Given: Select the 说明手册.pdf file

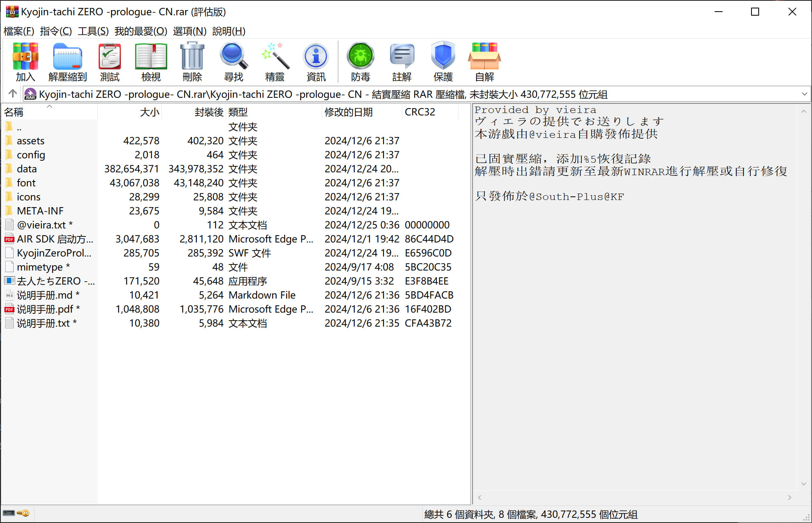Looking at the screenshot, I should point(44,309).
